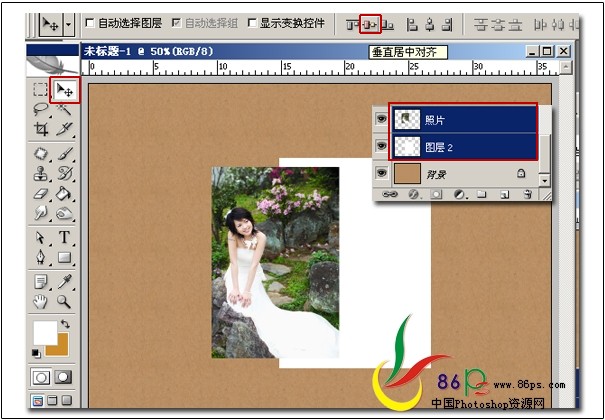Click the align bottom edges button
Image resolution: width=605 pixels, height=420 pixels.
[x=388, y=25]
